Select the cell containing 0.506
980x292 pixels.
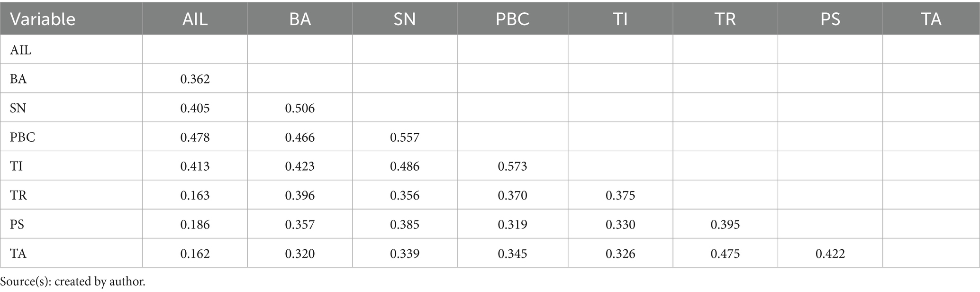299,108
